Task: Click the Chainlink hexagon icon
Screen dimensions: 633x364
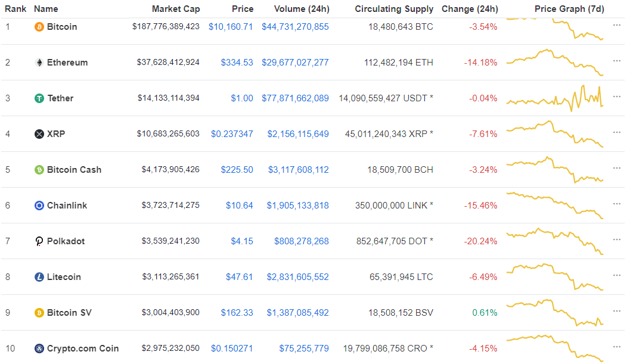Action: (39, 206)
